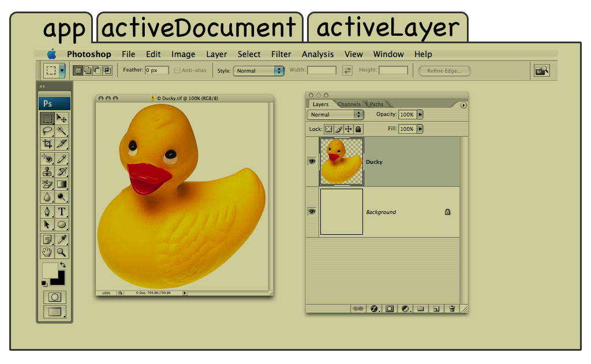Open the File menu

[x=129, y=54]
